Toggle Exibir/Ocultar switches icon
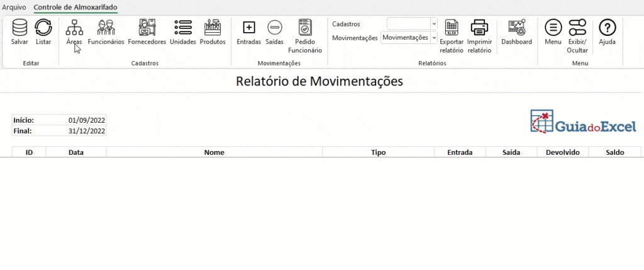 click(x=577, y=28)
